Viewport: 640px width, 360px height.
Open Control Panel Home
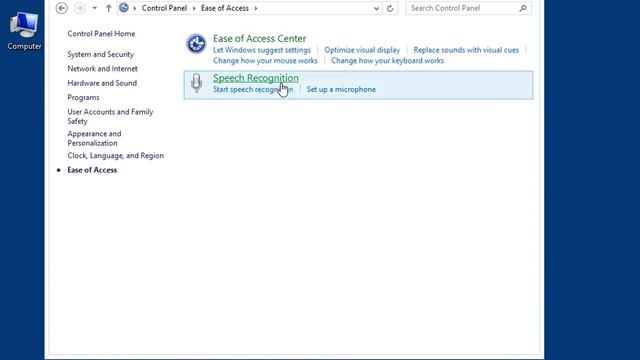101,34
